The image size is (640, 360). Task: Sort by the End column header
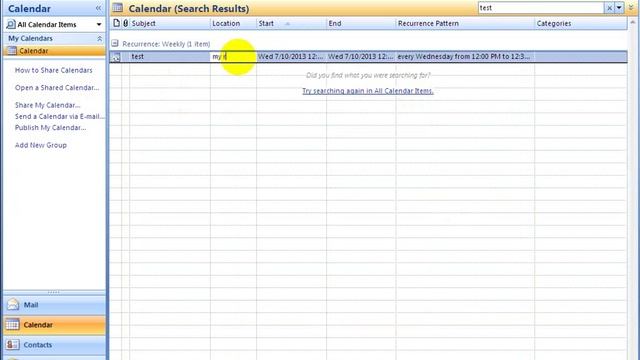point(361,23)
